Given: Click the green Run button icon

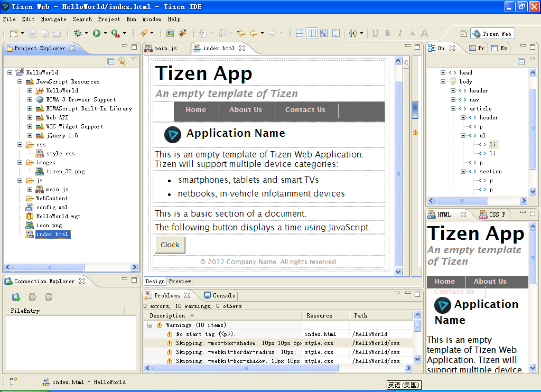Looking at the screenshot, I should coord(97,33).
